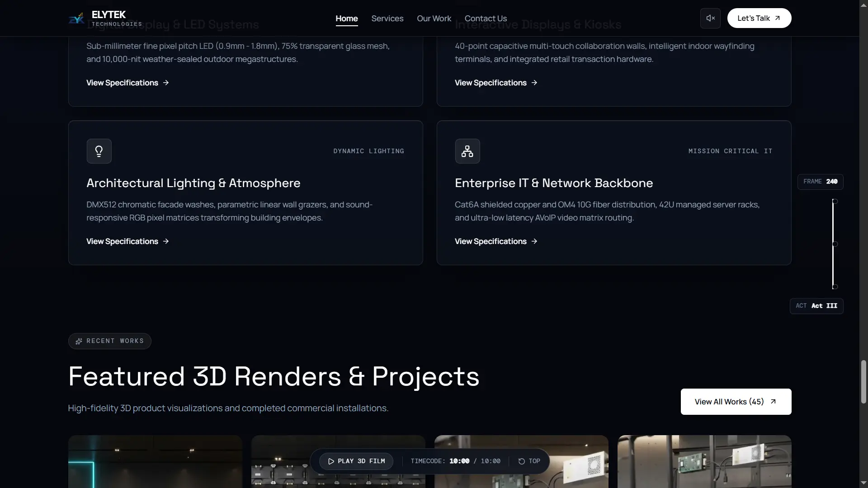
Task: Click the MISSION CRITICAL IT label
Action: (x=731, y=151)
